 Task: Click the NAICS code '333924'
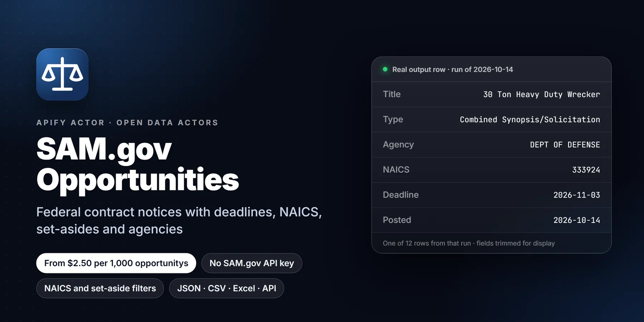click(x=586, y=170)
